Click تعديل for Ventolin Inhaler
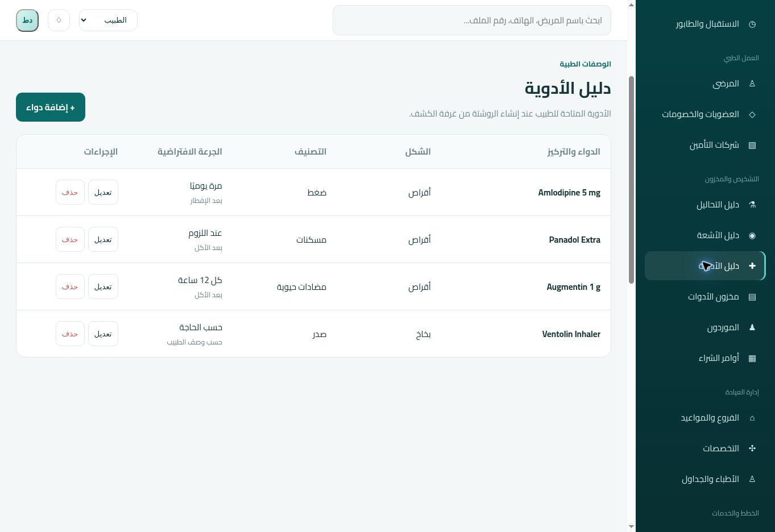The width and height of the screenshot is (775, 532). [x=103, y=334]
